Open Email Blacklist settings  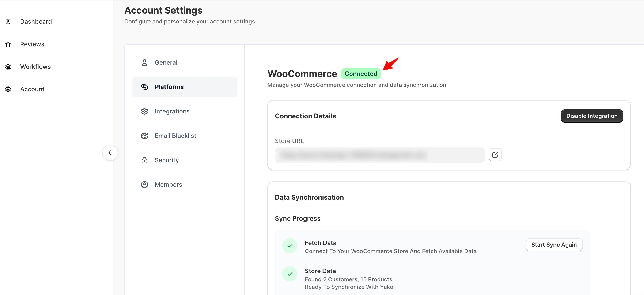185,136
